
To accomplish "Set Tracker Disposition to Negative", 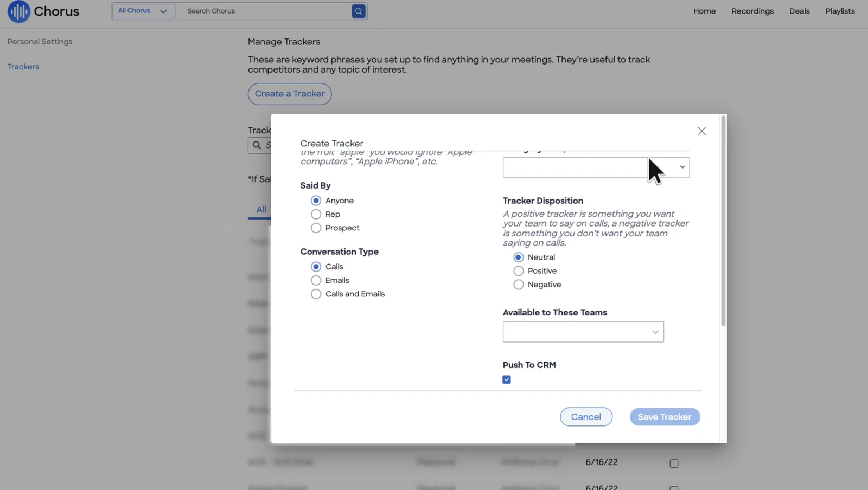I will (518, 285).
